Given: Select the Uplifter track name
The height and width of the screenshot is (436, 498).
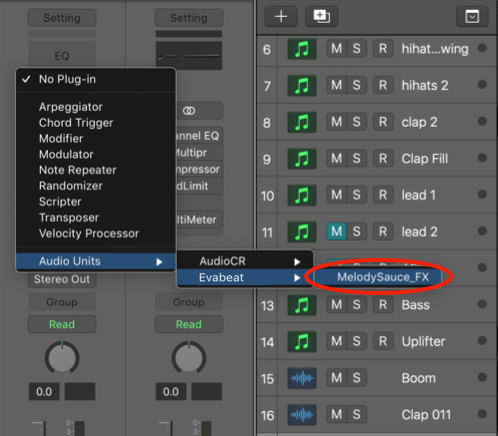Looking at the screenshot, I should click(423, 341).
